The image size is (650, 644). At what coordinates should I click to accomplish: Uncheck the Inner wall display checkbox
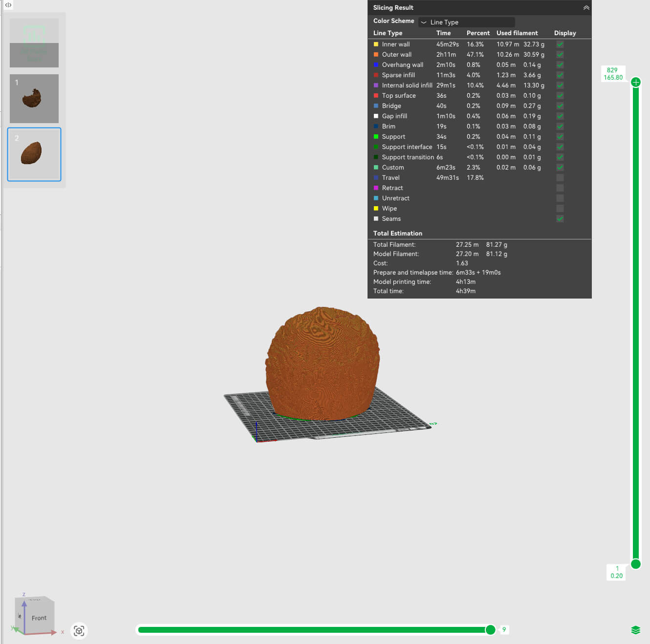point(560,44)
